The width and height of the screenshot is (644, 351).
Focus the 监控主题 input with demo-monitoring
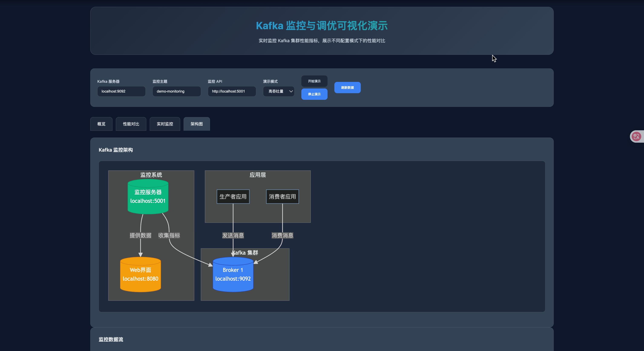tap(177, 91)
